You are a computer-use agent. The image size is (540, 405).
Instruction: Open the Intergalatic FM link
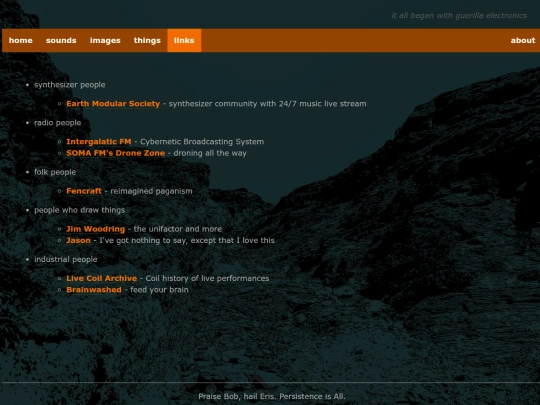(x=99, y=142)
